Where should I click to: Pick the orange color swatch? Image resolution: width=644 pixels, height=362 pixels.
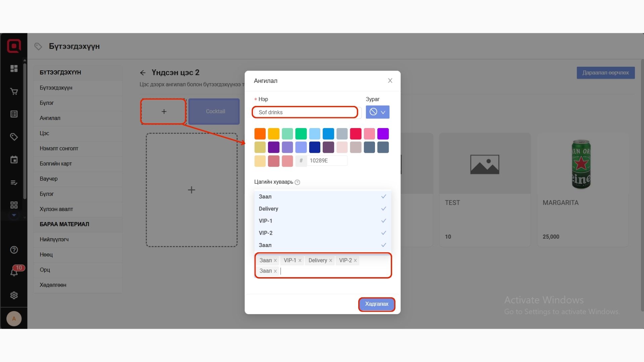(260, 134)
